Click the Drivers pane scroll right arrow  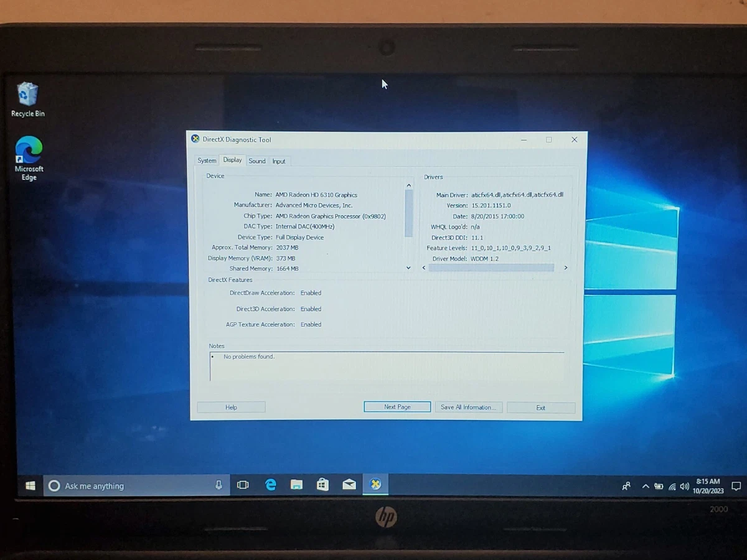tap(565, 268)
